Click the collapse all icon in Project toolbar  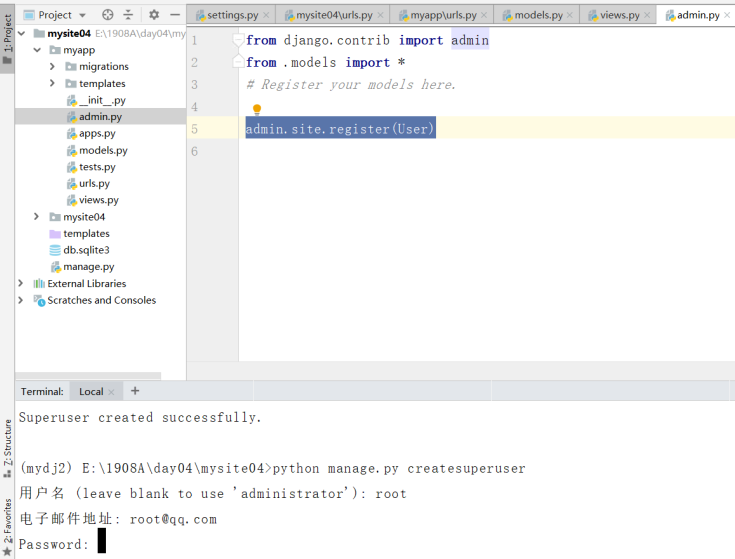128,15
